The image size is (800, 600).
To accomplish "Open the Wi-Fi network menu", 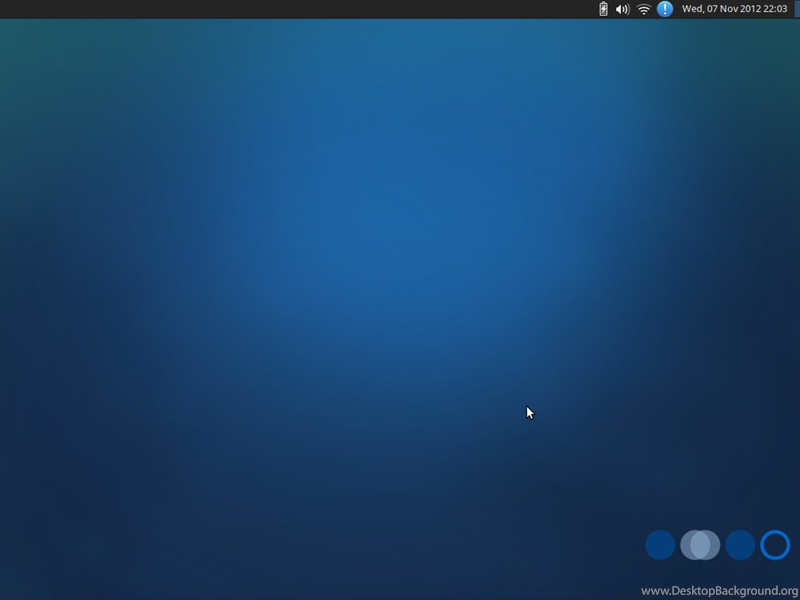I will point(644,9).
